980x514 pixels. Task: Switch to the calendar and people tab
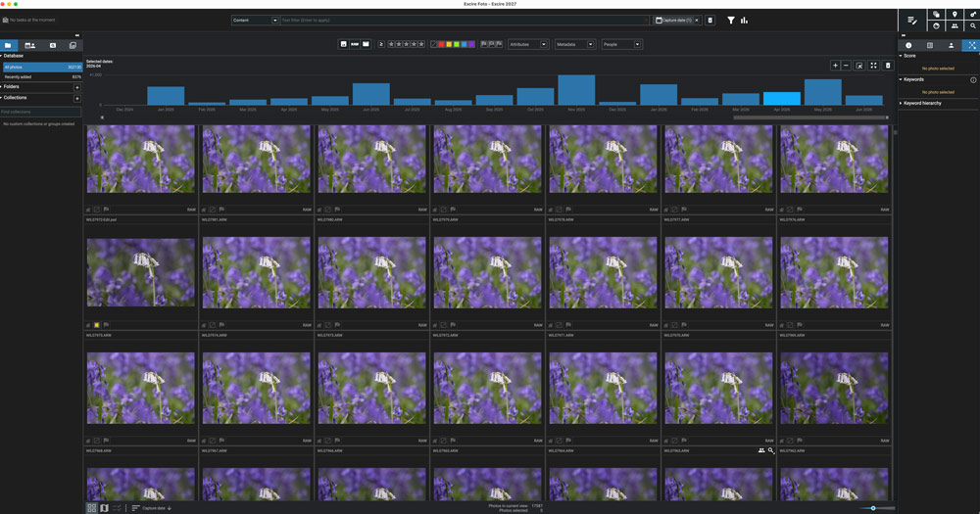[x=29, y=45]
